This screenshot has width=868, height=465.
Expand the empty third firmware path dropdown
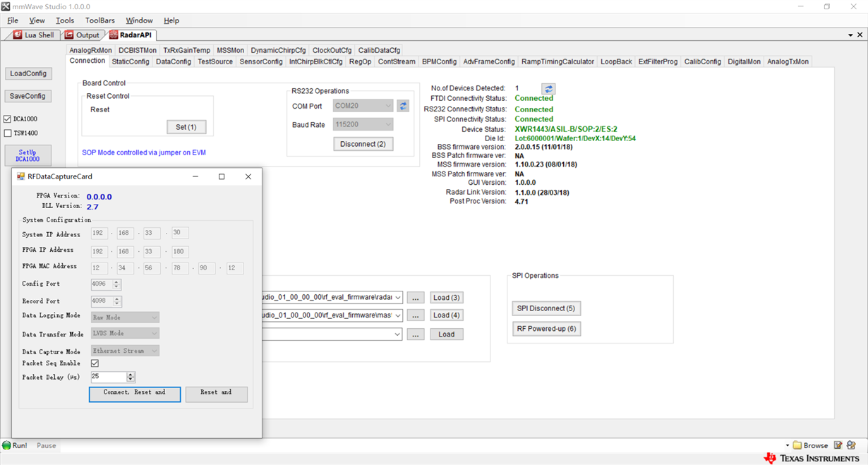point(398,334)
